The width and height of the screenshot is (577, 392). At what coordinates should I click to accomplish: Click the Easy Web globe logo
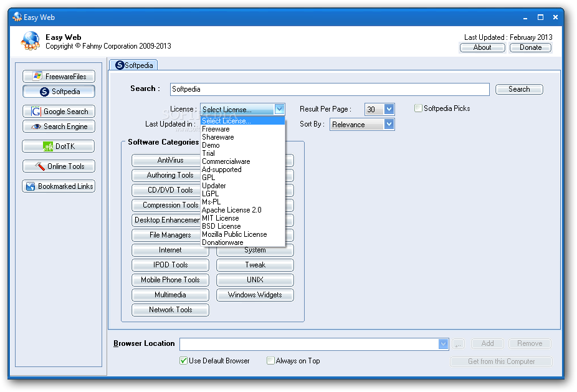point(30,41)
